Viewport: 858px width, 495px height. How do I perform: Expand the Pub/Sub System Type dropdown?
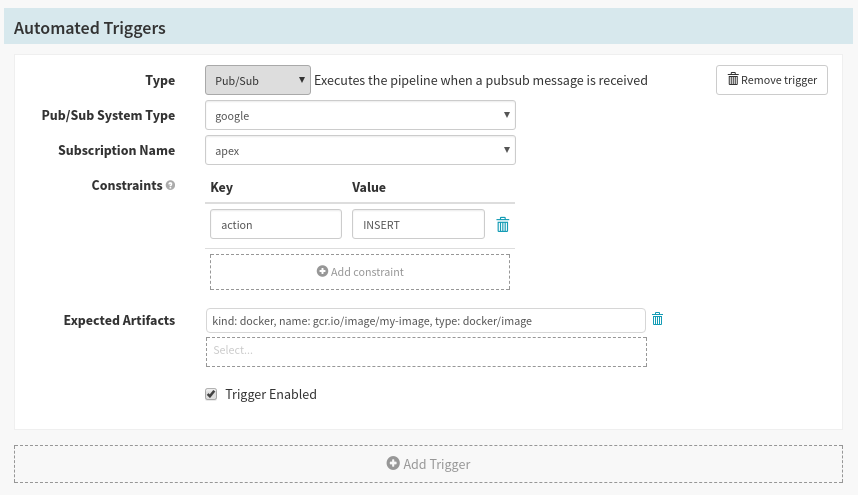(x=360, y=115)
